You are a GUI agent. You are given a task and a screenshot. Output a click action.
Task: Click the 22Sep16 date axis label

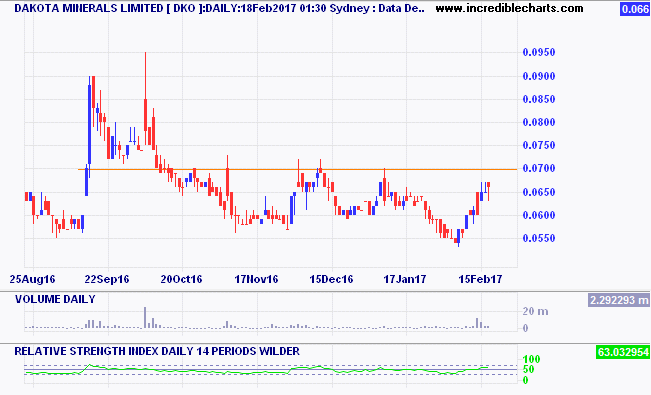click(107, 279)
